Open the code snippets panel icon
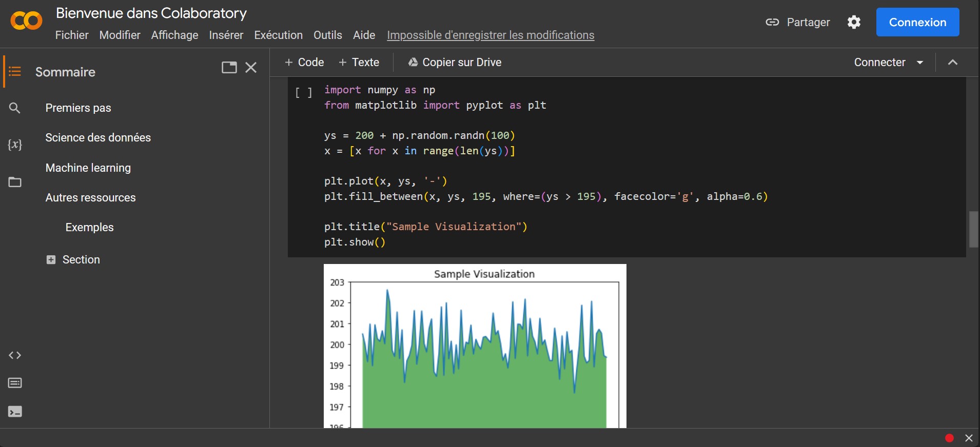This screenshot has height=447, width=980. 15,355
